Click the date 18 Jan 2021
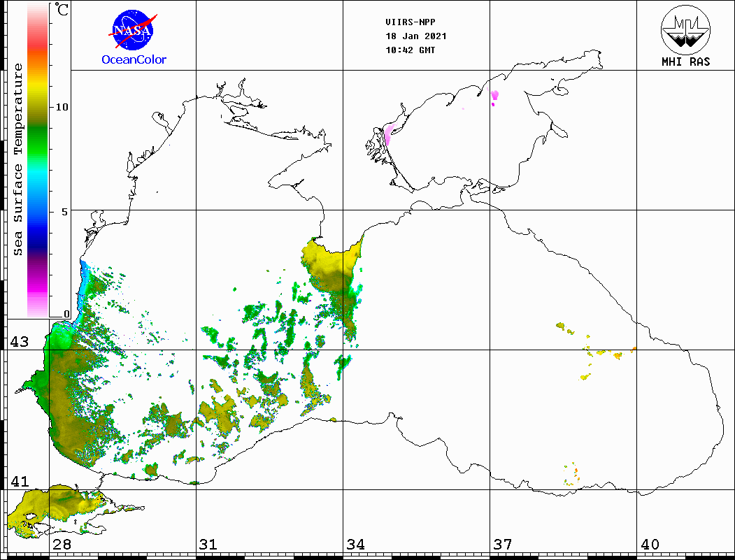This screenshot has width=735, height=560. 416,36
